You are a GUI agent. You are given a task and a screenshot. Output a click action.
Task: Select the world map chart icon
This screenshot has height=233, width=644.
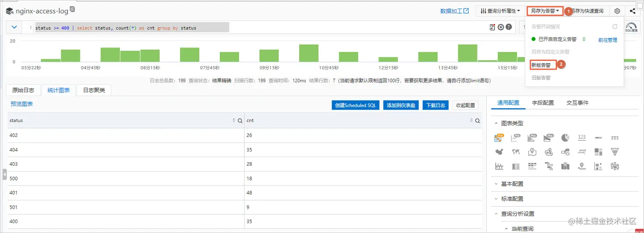[515, 151]
